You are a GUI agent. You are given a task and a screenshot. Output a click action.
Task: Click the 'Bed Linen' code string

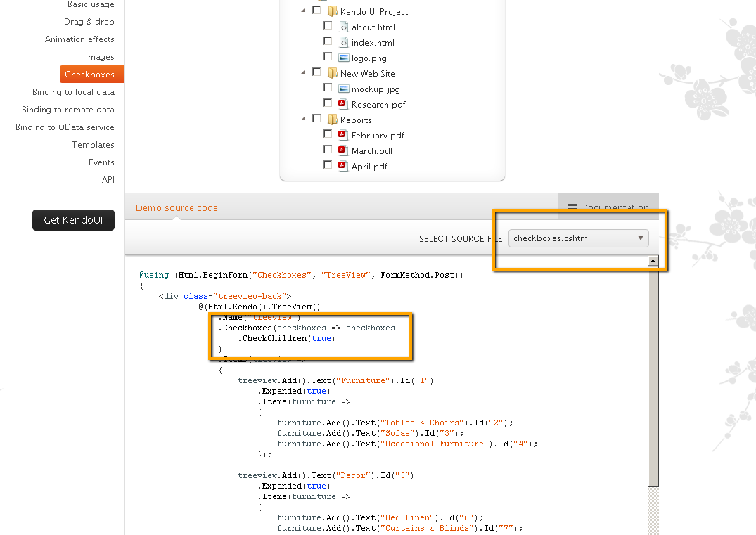(407, 517)
